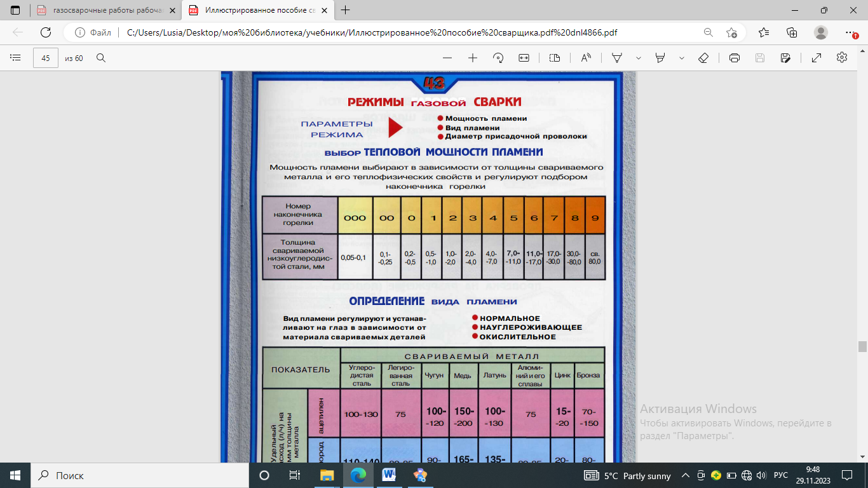Viewport: 868px width, 488px height.
Task: Click the Латунь column header
Action: 495,375
